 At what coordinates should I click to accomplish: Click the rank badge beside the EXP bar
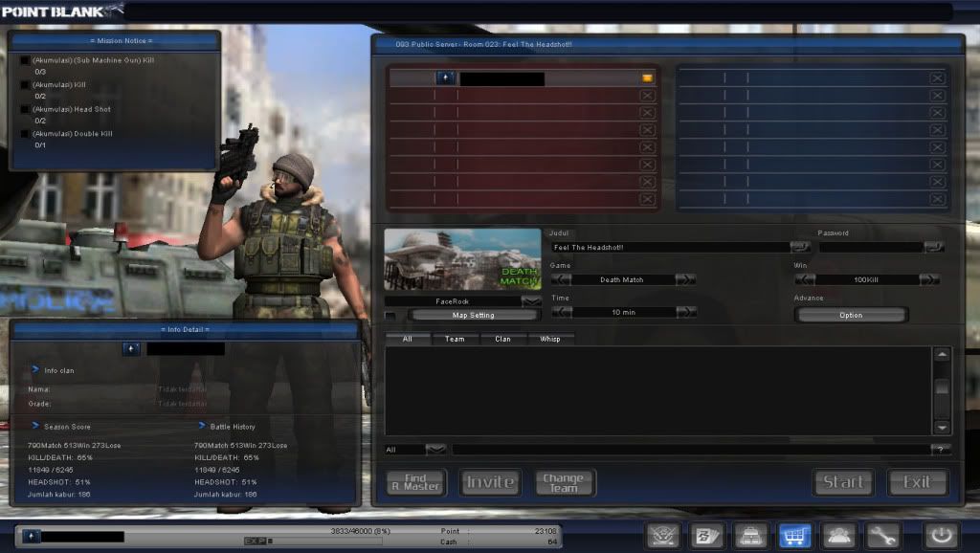coord(32,536)
